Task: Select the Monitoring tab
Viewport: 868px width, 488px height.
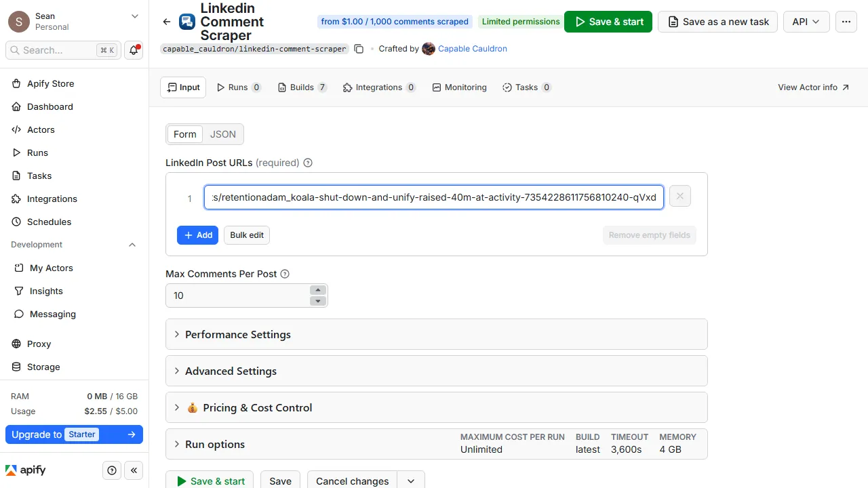Action: pyautogui.click(x=460, y=87)
